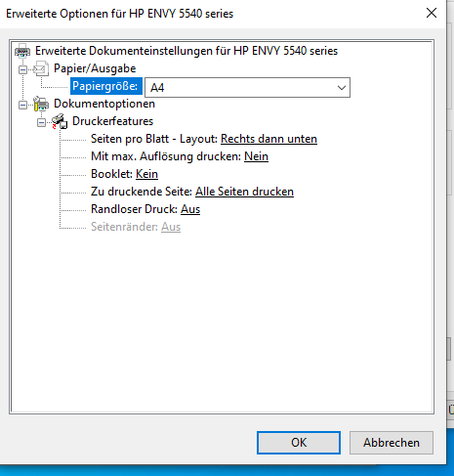Click the 'Rechts dann unten' layout value
Viewport: 454px width, 476px height.
268,139
